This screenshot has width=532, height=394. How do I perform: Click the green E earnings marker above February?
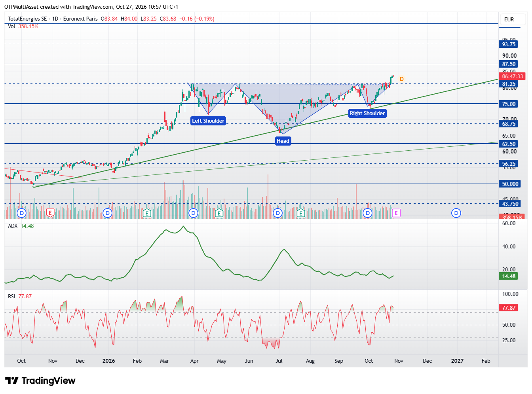(x=147, y=213)
